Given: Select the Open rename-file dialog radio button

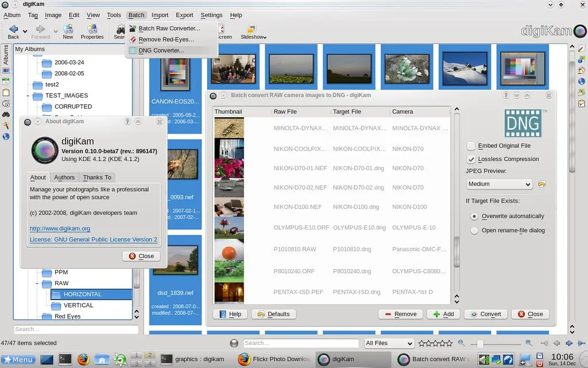Looking at the screenshot, I should tap(474, 230).
